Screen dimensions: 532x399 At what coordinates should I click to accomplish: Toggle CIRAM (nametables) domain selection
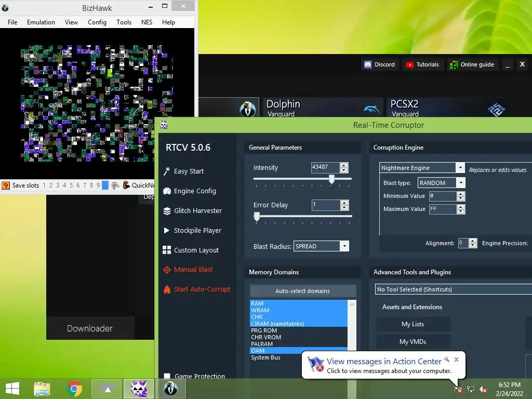click(299, 324)
